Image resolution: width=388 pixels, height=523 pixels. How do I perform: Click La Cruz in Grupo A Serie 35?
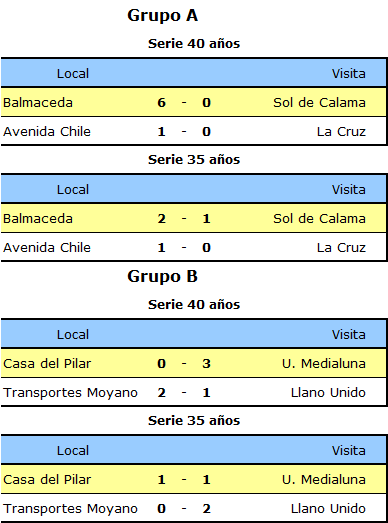pyautogui.click(x=341, y=247)
